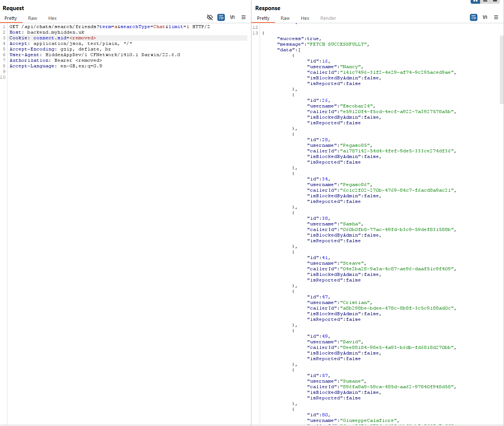Open the Response panel hamburger options menu
The height and width of the screenshot is (426, 504).
(x=496, y=17)
